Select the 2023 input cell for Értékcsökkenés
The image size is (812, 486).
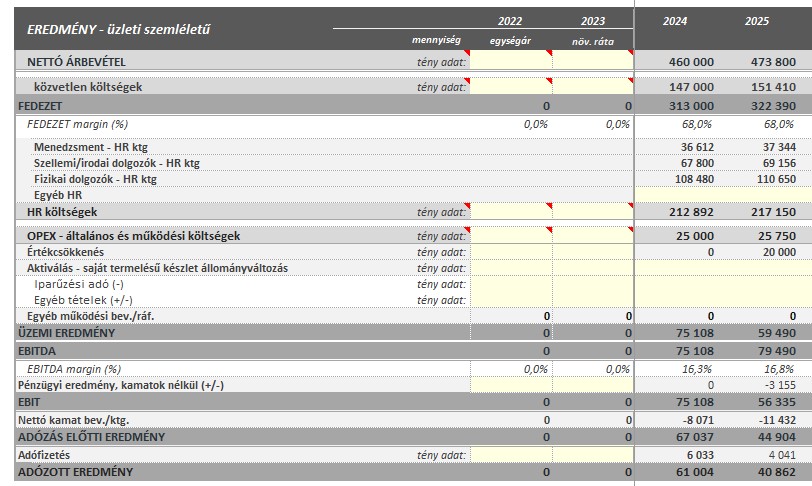593,252
